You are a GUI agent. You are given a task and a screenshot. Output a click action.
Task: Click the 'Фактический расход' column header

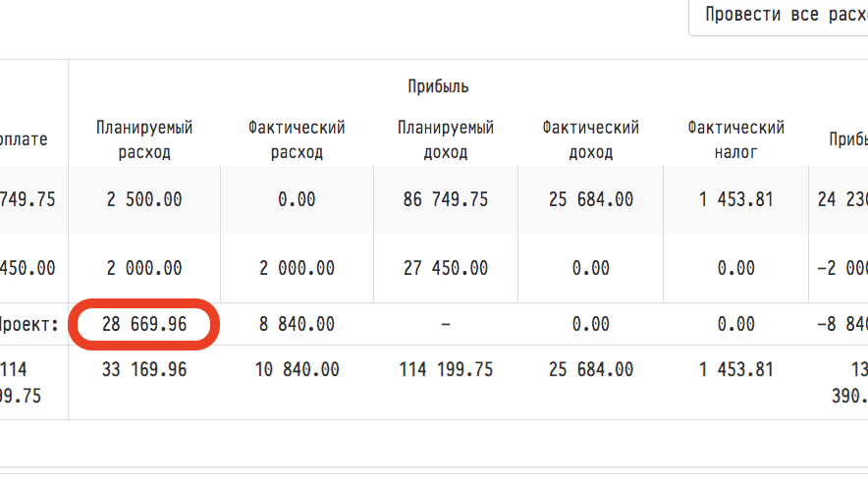pos(297,139)
